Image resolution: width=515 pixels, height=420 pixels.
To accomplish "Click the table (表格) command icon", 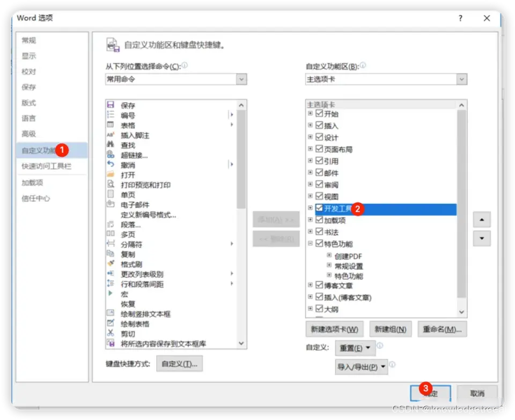I will click(x=111, y=125).
